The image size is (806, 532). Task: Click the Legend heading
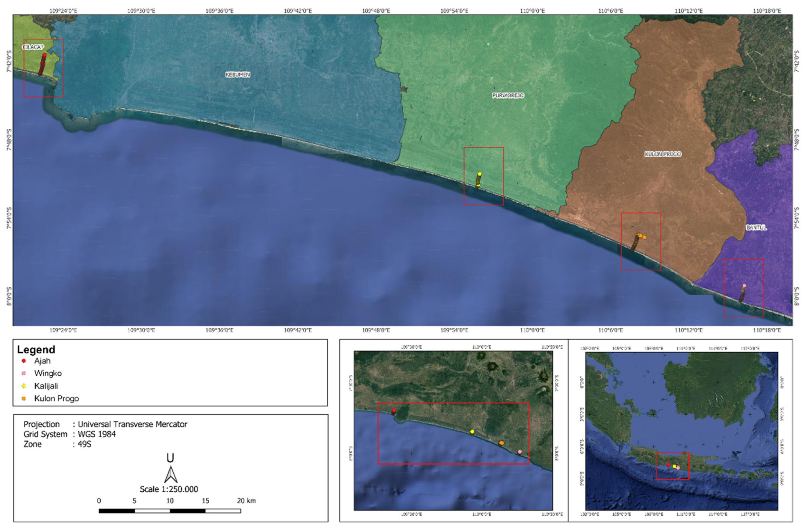tap(36, 350)
